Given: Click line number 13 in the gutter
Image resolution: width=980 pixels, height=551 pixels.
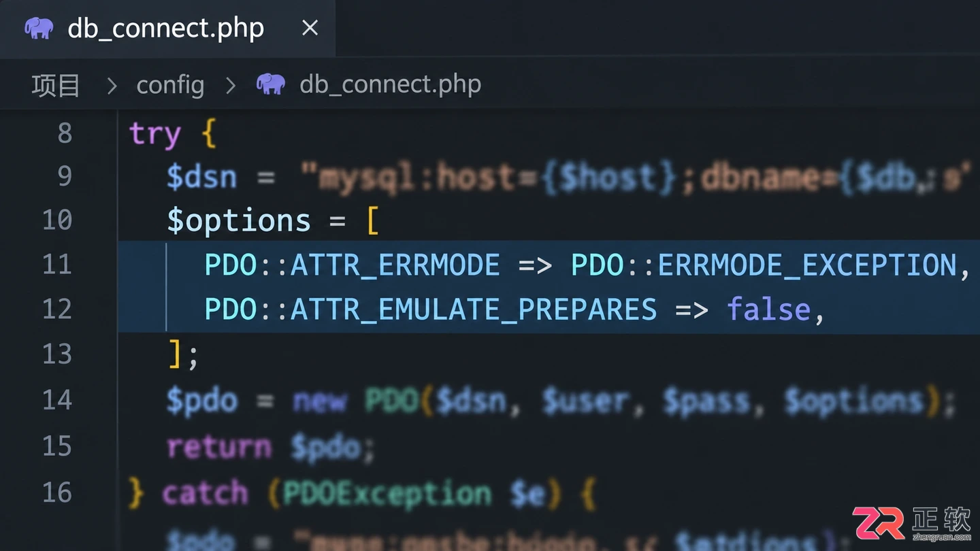Looking at the screenshot, I should pyautogui.click(x=57, y=354).
